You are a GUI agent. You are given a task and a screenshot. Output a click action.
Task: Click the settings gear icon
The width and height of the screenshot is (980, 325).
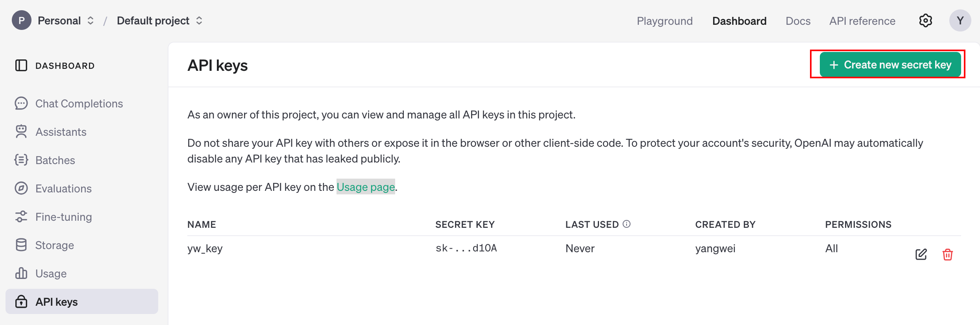click(925, 20)
